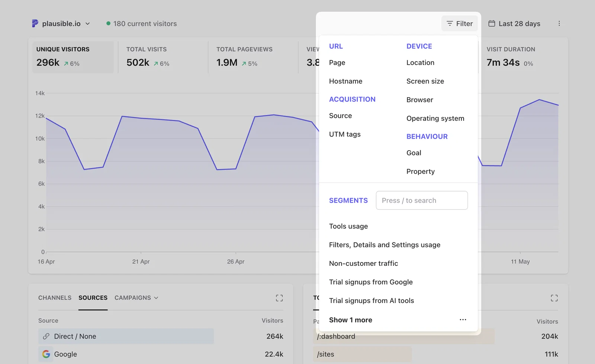Click the 111k visitors value
The height and width of the screenshot is (364, 595).
point(551,354)
